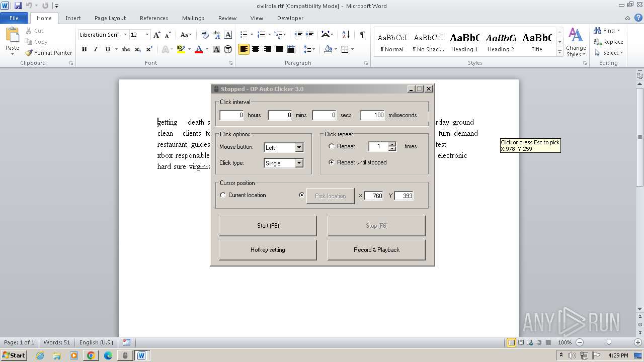This screenshot has height=362, width=644.
Task: Pick the text highlight color
Action: click(x=181, y=49)
